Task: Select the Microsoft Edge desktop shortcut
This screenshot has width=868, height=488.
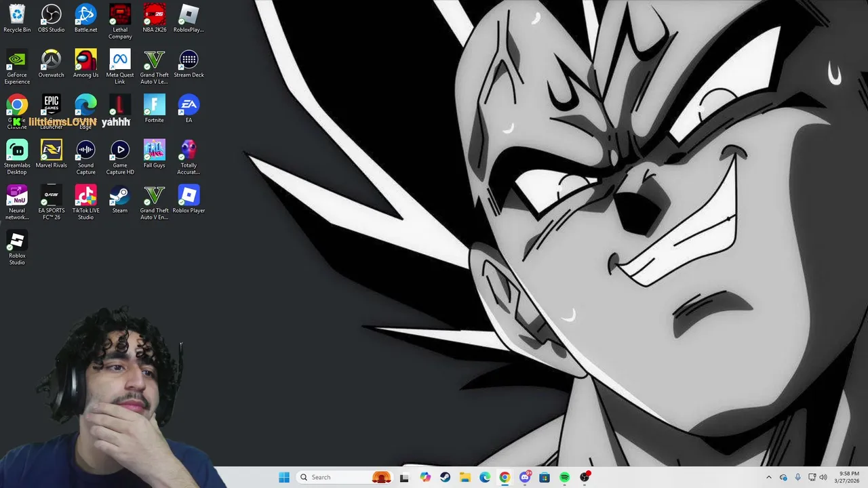Action: coord(85,112)
